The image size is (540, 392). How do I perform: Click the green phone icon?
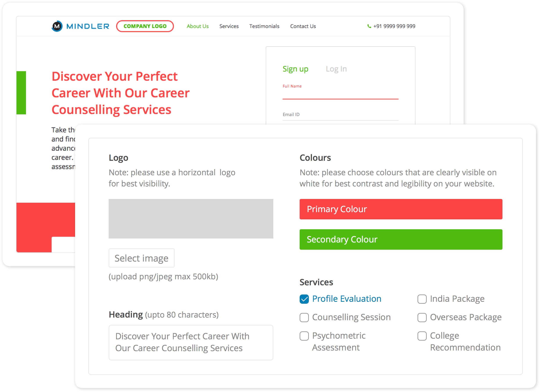point(369,26)
